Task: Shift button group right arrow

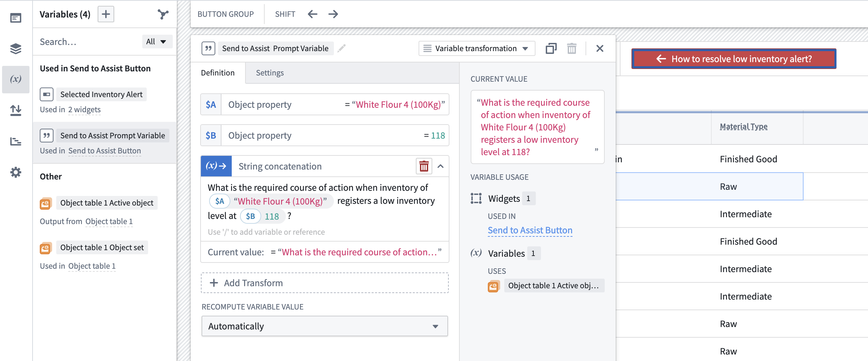Action: [x=333, y=14]
